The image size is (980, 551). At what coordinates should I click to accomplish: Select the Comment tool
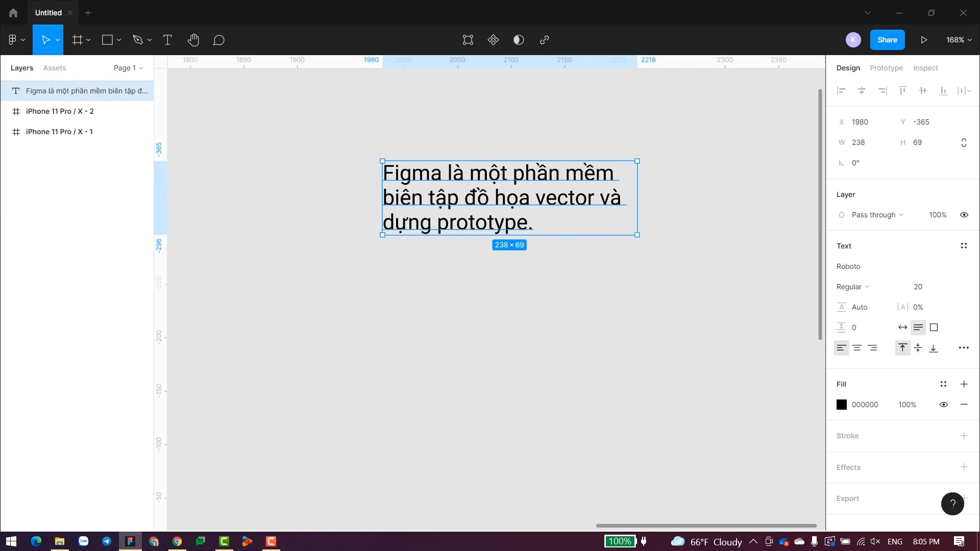(x=218, y=40)
